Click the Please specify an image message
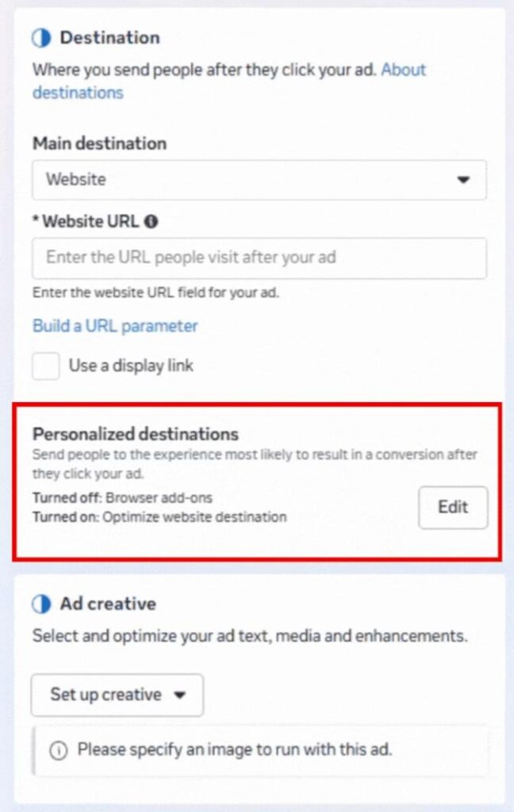The image size is (514, 812). point(234,749)
